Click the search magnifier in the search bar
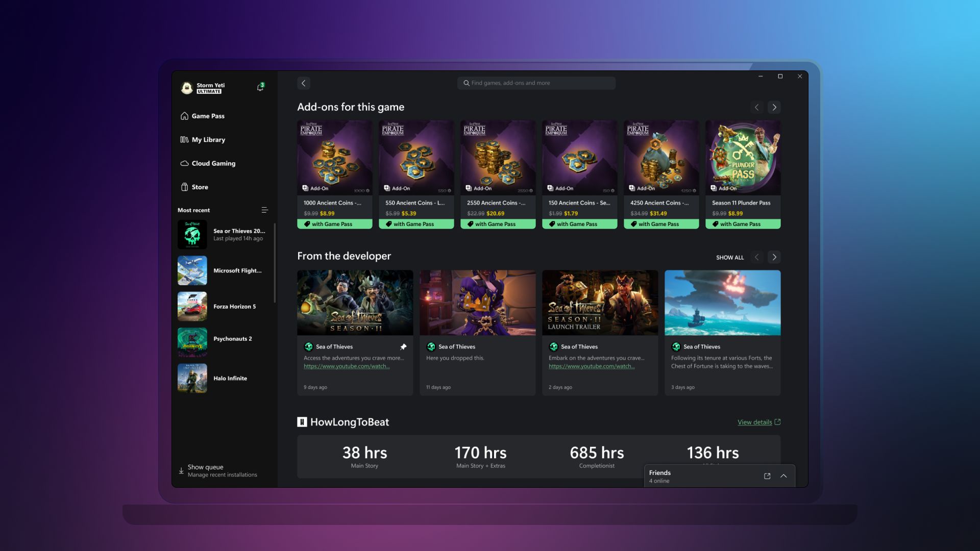Image resolution: width=980 pixels, height=551 pixels. coord(466,83)
